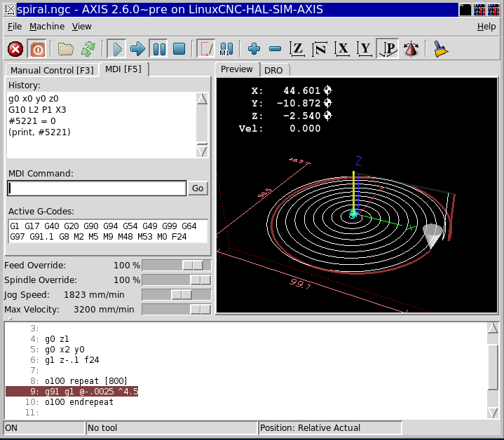Click the MDI Command input field
This screenshot has height=440, width=504.
tap(97, 188)
